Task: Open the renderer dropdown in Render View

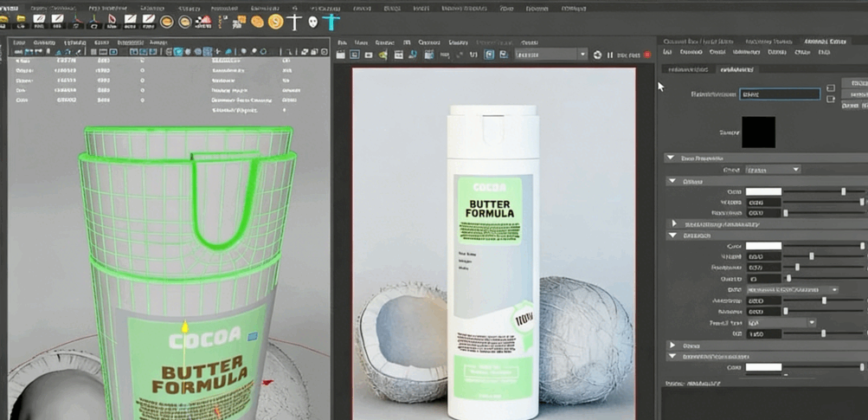Action: click(x=550, y=55)
